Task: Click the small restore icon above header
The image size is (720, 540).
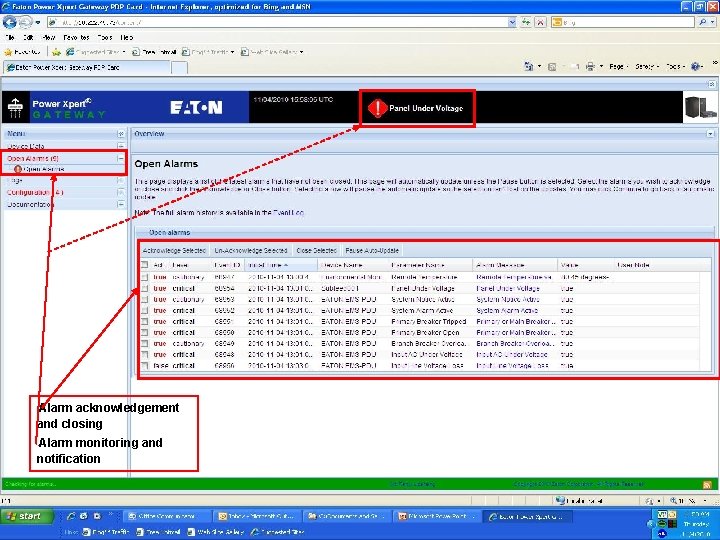Action: coord(712,84)
